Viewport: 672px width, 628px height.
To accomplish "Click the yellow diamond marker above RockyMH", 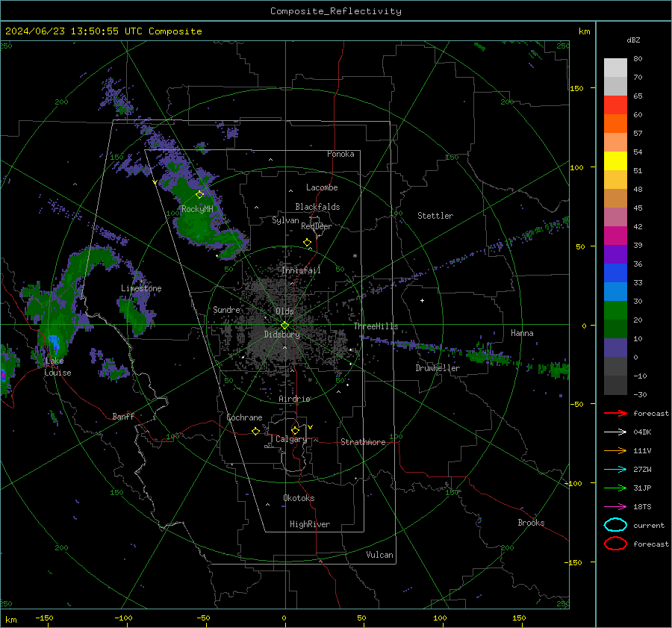I will coord(199,195).
